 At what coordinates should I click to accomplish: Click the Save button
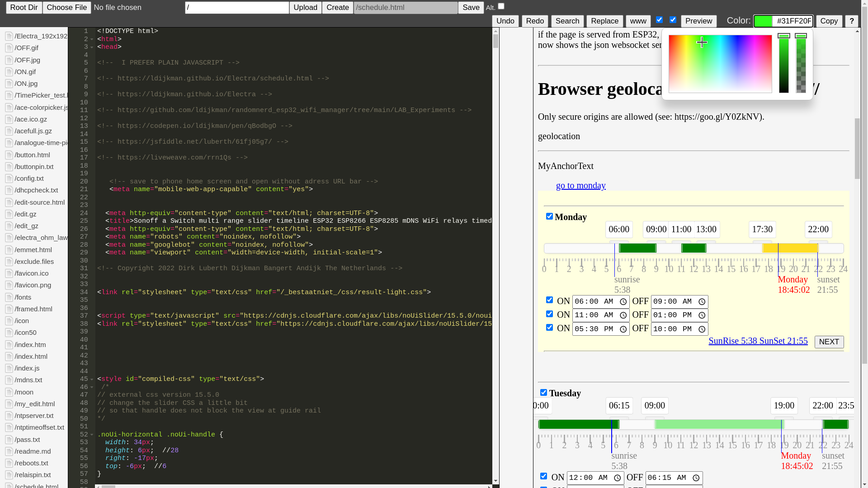click(x=471, y=8)
